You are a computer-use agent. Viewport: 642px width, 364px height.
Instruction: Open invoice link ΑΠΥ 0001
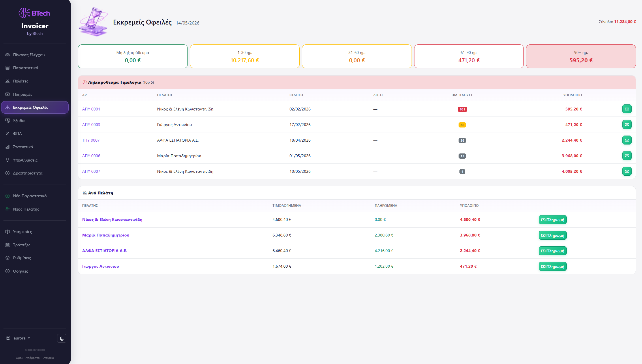91,109
